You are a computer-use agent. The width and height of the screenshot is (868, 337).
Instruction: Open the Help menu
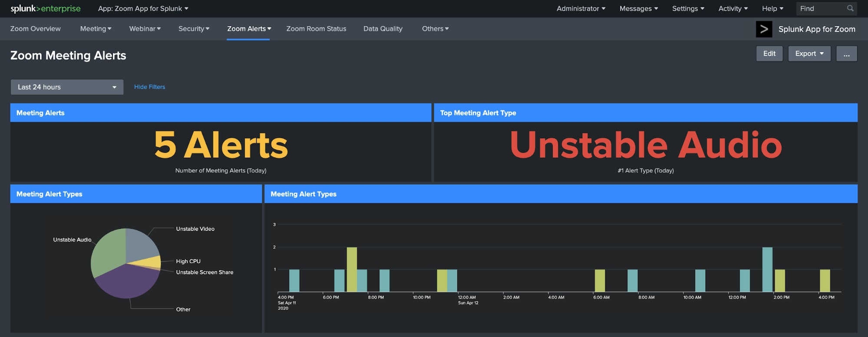[x=772, y=9]
